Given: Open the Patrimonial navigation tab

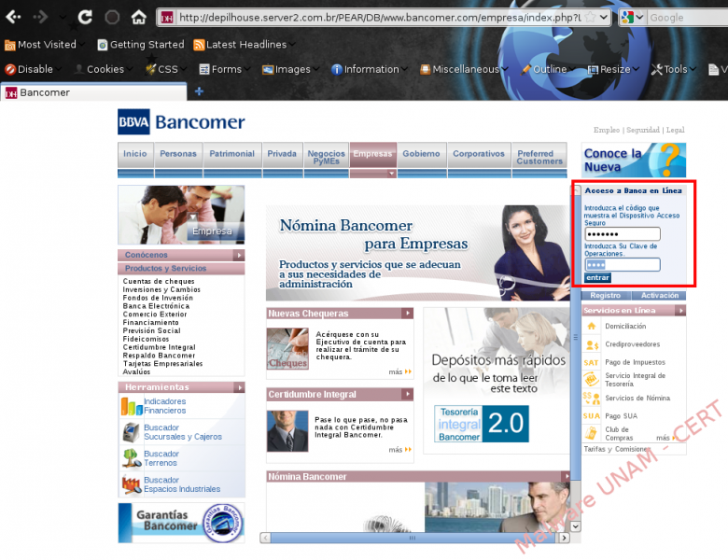Looking at the screenshot, I should click(232, 154).
